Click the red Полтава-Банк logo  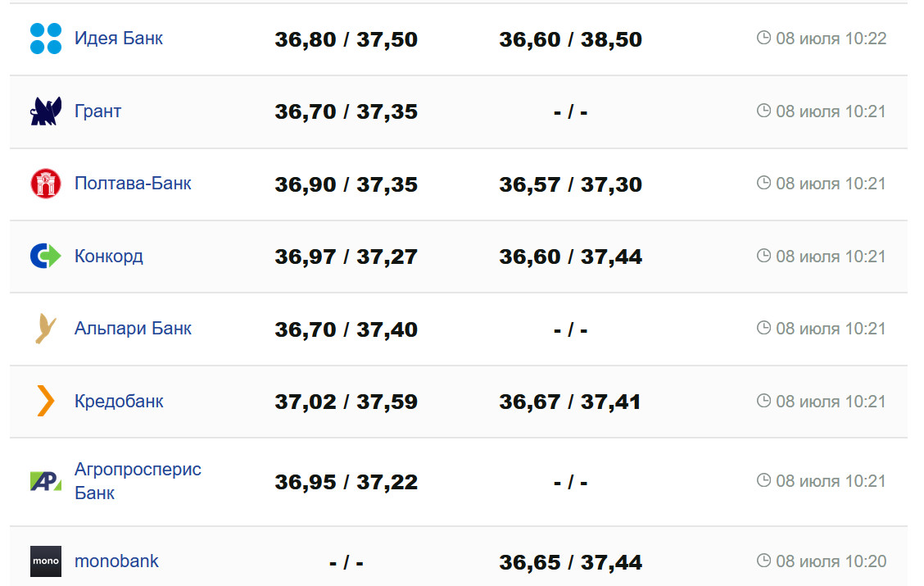coord(46,184)
